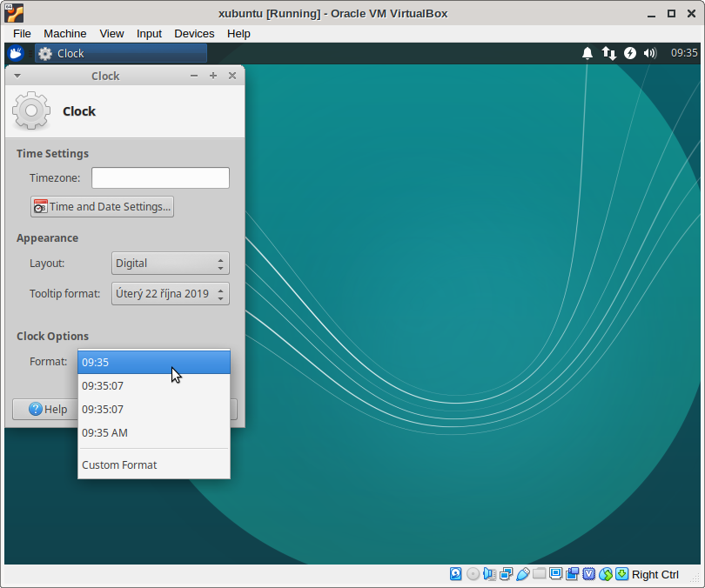Select the 09:35 AM format option
The height and width of the screenshot is (588, 705).
point(104,432)
